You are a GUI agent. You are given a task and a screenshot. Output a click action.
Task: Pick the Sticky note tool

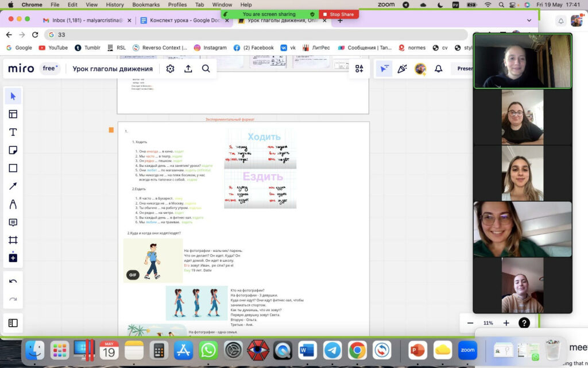(x=13, y=150)
